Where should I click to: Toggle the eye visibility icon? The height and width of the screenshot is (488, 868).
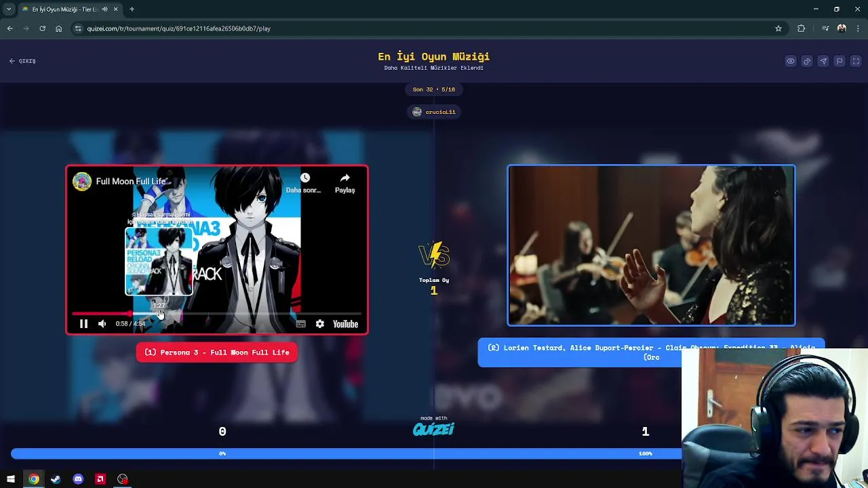(791, 61)
